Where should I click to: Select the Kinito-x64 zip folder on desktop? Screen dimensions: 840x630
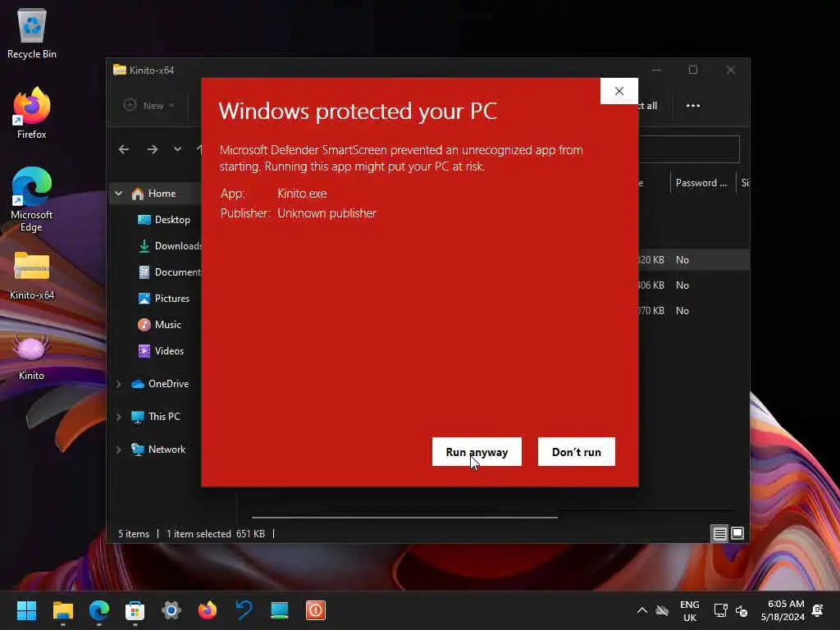(32, 276)
